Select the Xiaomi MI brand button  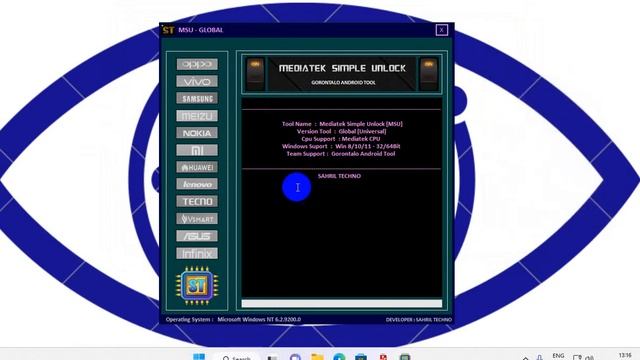pos(197,150)
